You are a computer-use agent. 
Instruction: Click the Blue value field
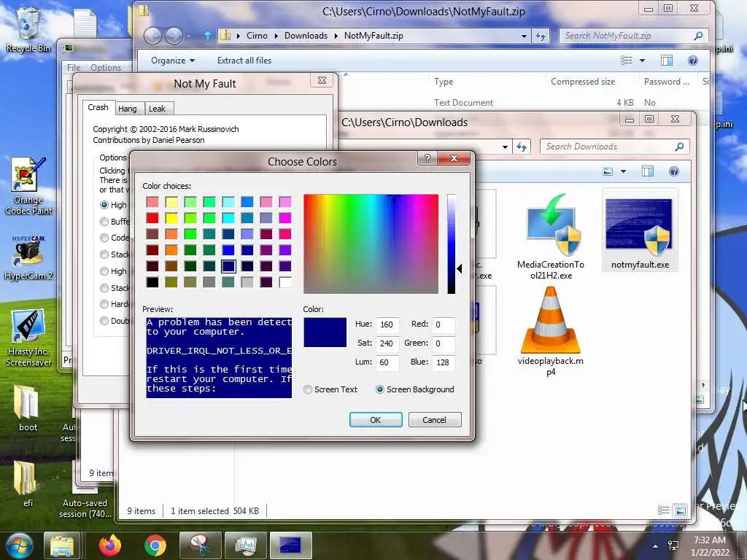(x=443, y=362)
